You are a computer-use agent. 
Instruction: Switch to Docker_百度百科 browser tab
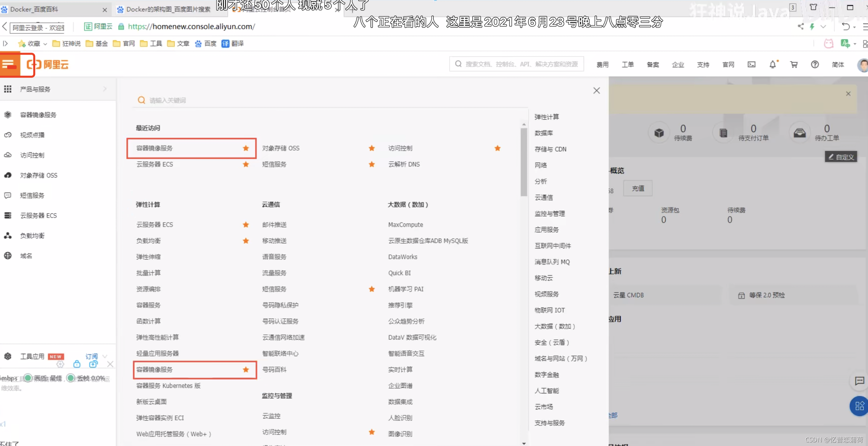[54, 9]
